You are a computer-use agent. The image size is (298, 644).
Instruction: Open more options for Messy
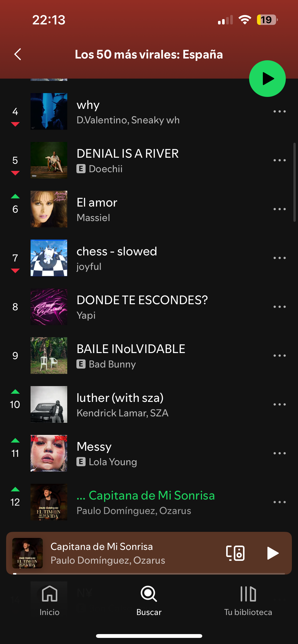tap(279, 453)
